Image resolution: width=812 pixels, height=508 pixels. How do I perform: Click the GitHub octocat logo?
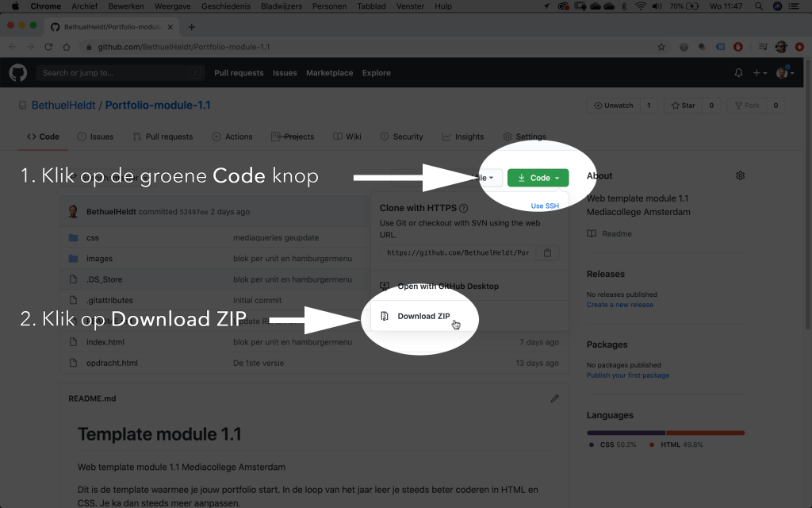click(x=17, y=72)
